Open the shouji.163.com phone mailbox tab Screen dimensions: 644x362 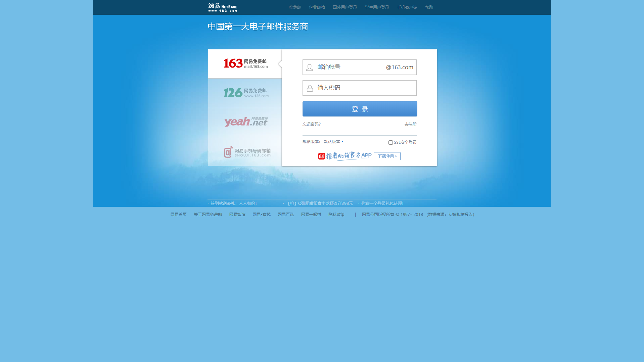245,151
